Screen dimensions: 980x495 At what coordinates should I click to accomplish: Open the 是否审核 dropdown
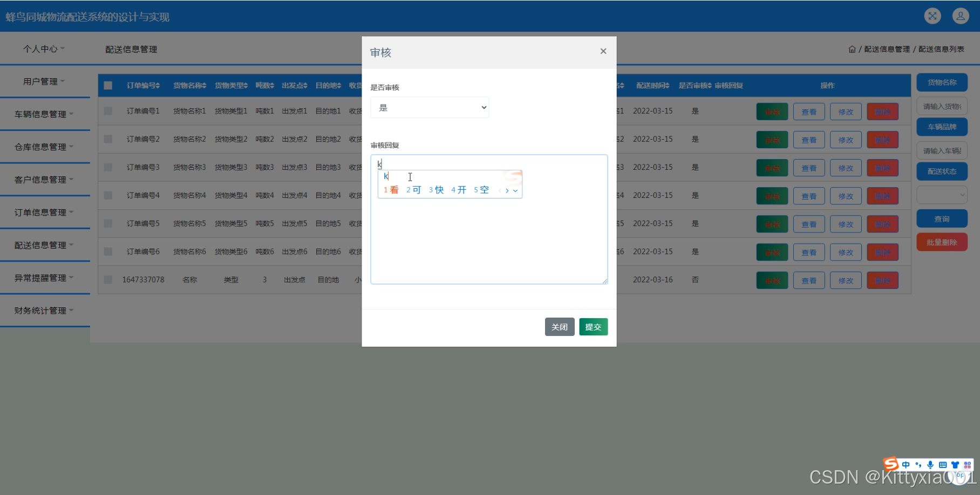tap(430, 108)
